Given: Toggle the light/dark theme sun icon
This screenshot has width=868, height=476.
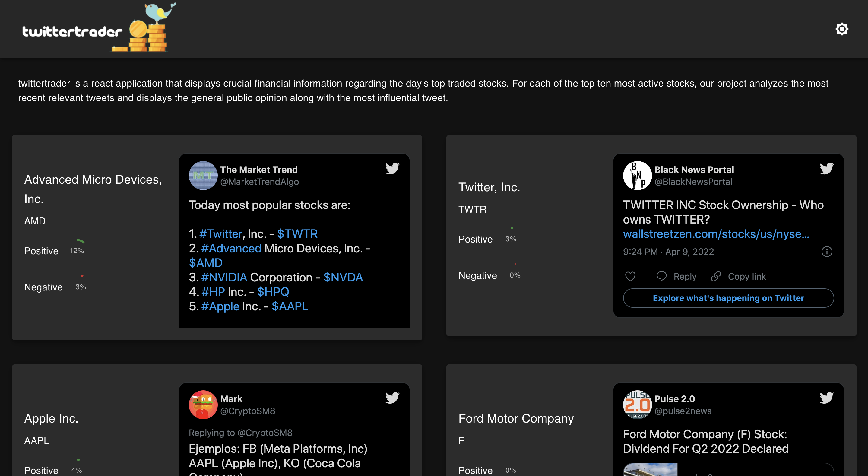Looking at the screenshot, I should coord(841,29).
